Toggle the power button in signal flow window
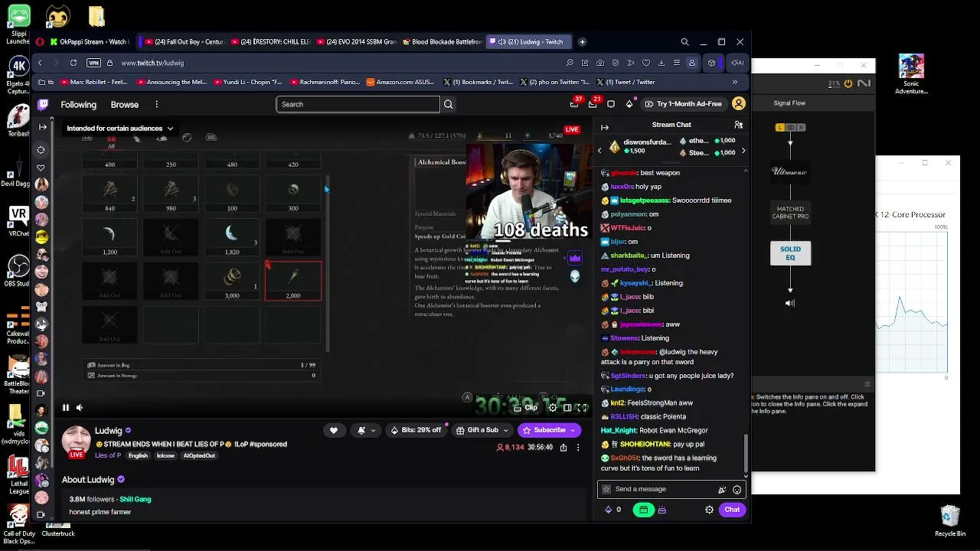The width and height of the screenshot is (980, 551). pos(848,83)
